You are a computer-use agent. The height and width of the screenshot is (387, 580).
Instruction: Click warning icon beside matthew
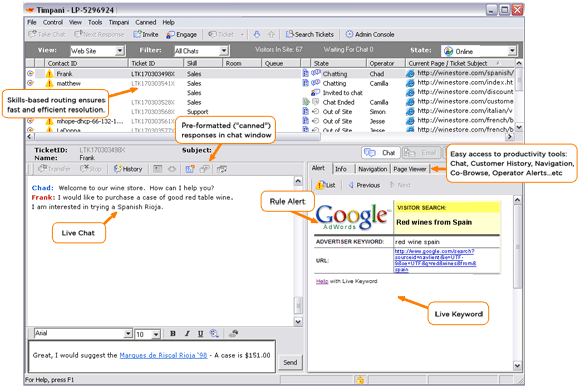tap(49, 83)
